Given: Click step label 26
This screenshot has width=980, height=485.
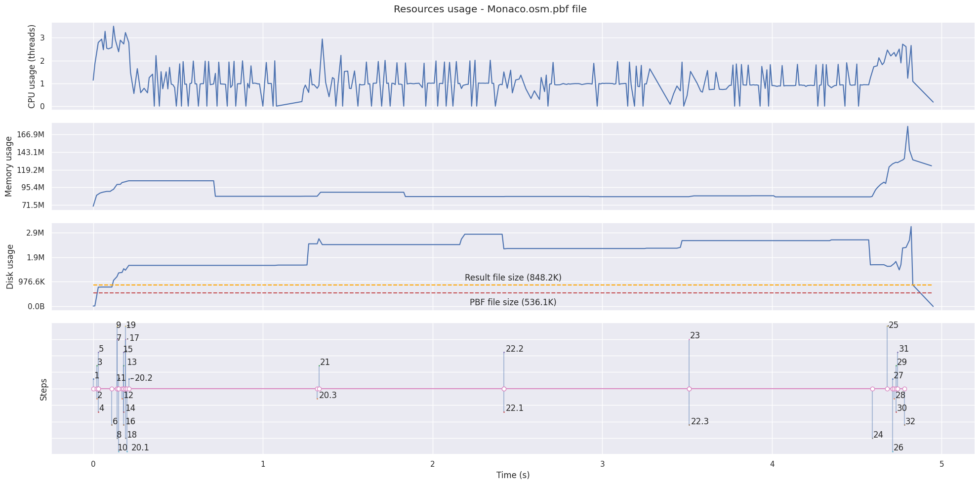Looking at the screenshot, I should click(898, 448).
